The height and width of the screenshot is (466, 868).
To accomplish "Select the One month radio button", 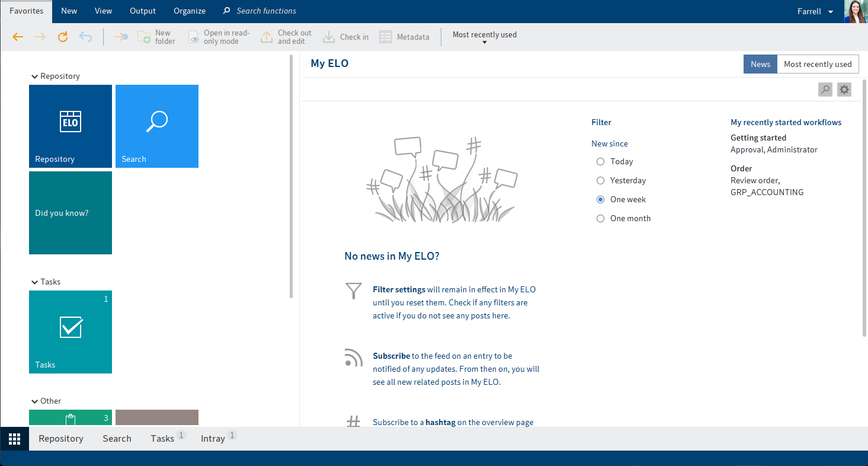I will point(601,218).
